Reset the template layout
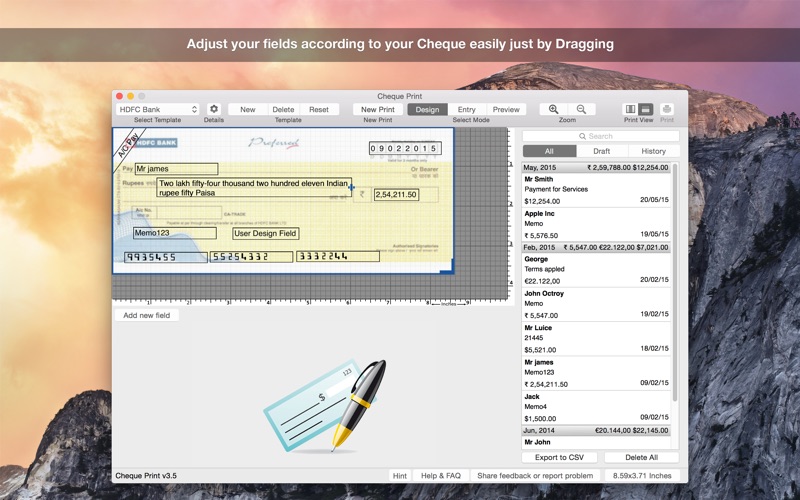 coord(319,109)
